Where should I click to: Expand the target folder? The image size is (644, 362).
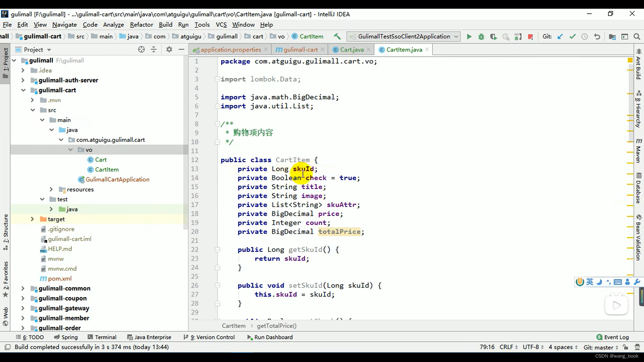coord(32,219)
